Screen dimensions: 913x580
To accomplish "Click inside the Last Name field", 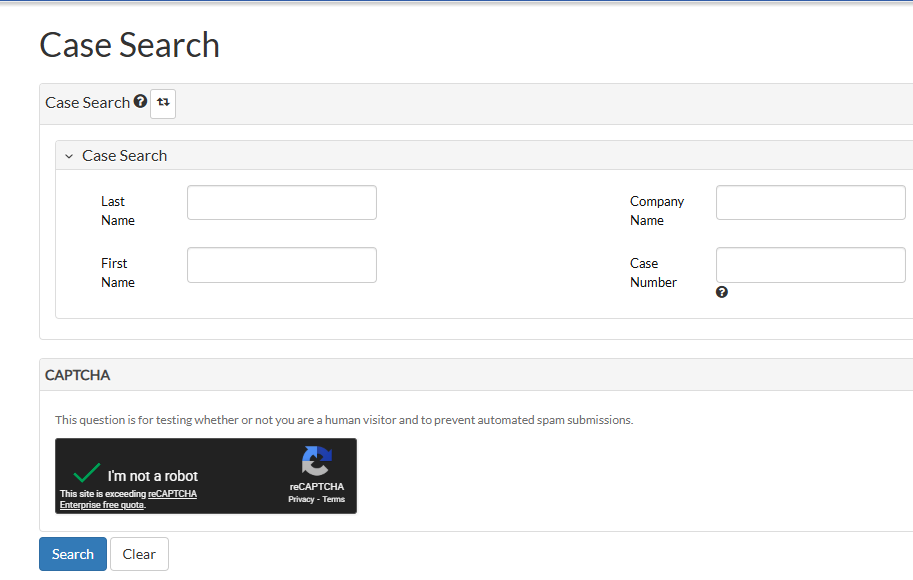I will point(281,203).
